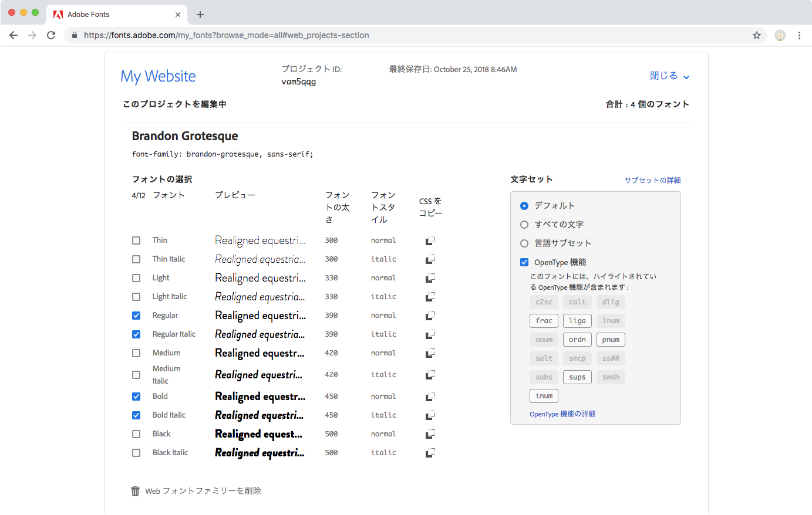Check the Medium font checkbox
The image size is (812, 515).
[x=136, y=353]
